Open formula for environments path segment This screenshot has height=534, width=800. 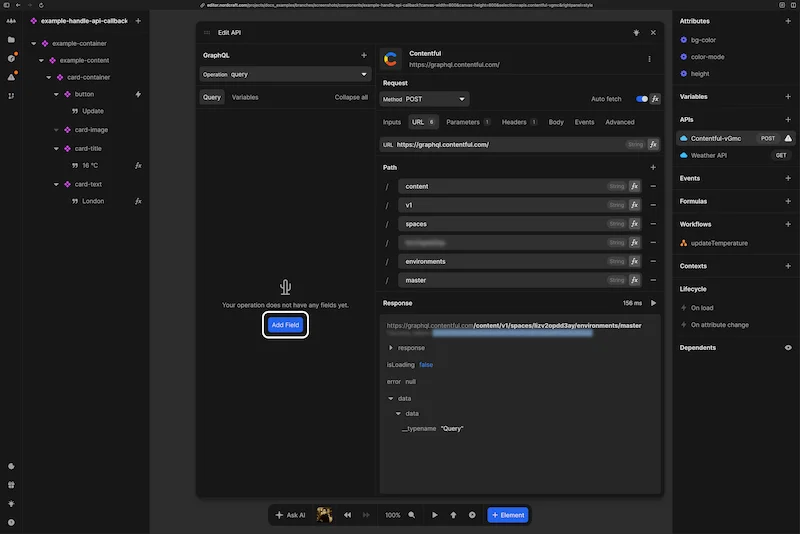634,262
